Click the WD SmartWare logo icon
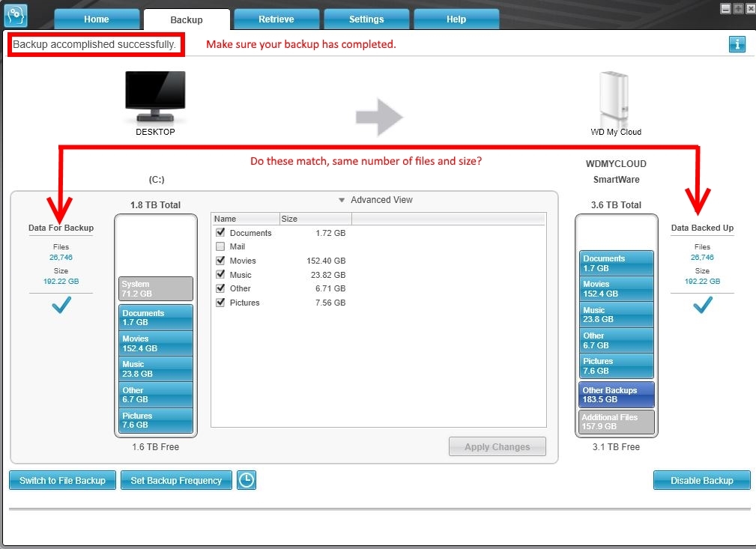The image size is (756, 549). pyautogui.click(x=15, y=14)
